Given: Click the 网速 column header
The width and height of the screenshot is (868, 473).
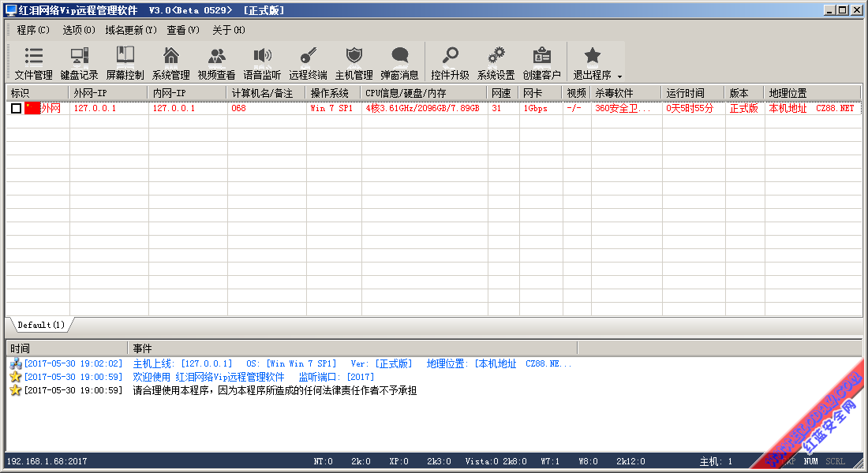Looking at the screenshot, I should [x=503, y=93].
